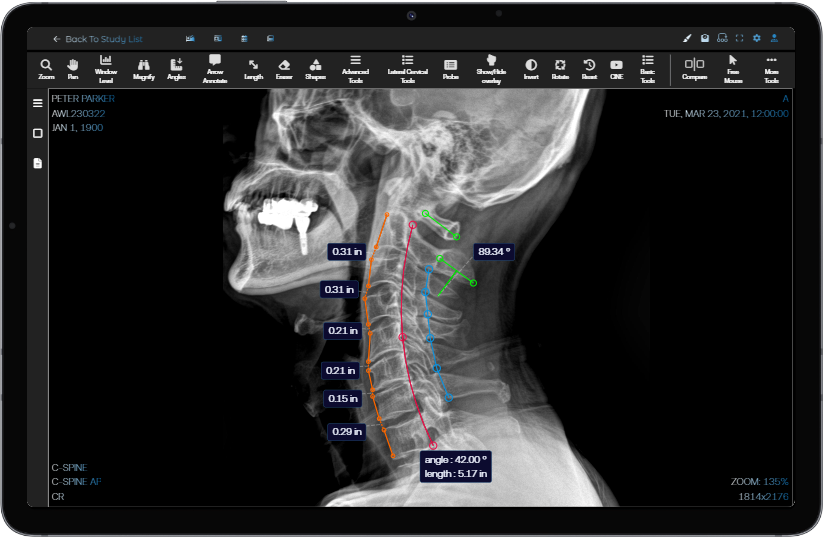Choose the Window Level tool
This screenshot has width=823, height=537.
pyautogui.click(x=105, y=68)
